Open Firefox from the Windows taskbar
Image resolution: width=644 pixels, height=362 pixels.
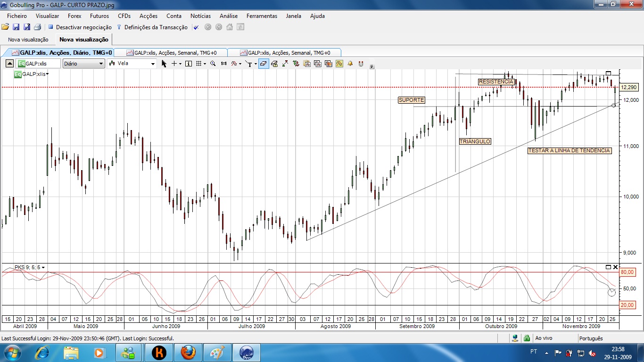coord(188,352)
